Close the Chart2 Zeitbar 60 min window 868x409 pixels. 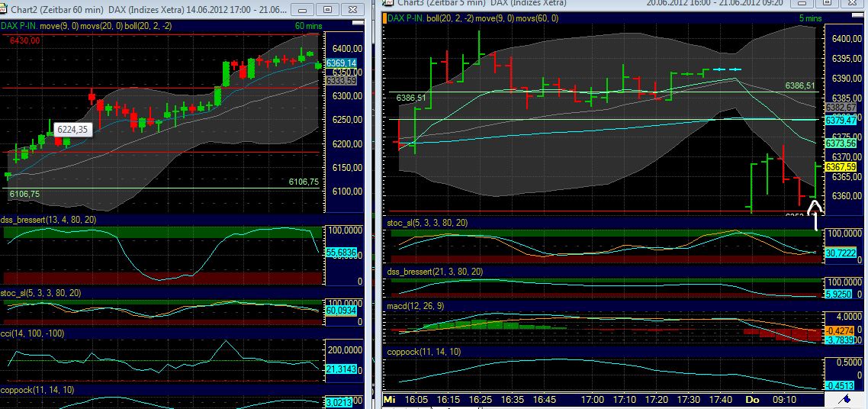click(x=352, y=9)
